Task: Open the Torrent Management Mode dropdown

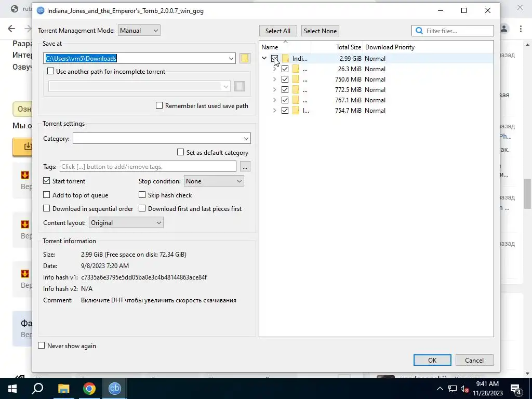Action: (x=139, y=31)
